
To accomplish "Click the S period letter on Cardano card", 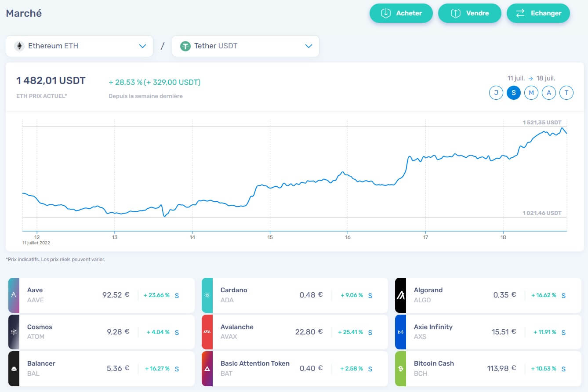I will 370,295.
